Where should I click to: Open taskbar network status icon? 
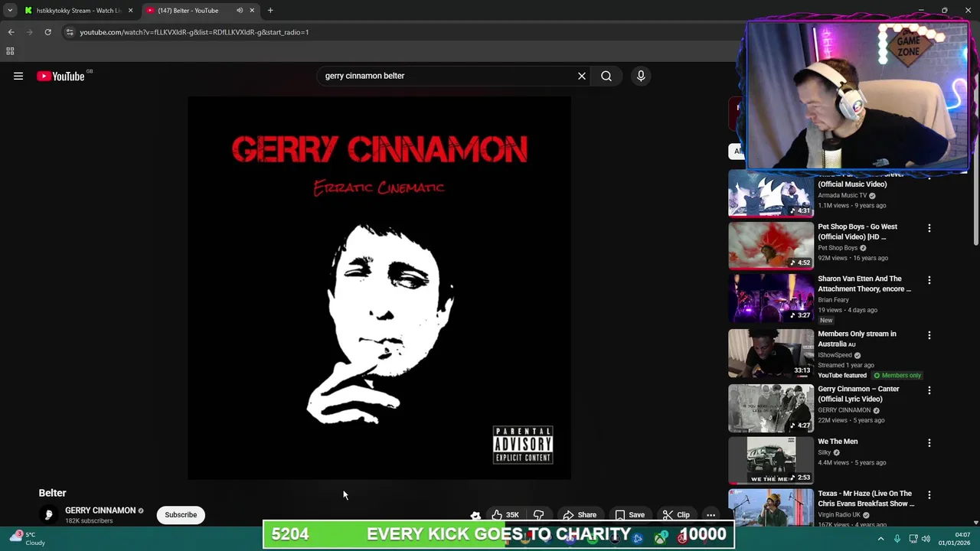pyautogui.click(x=913, y=539)
